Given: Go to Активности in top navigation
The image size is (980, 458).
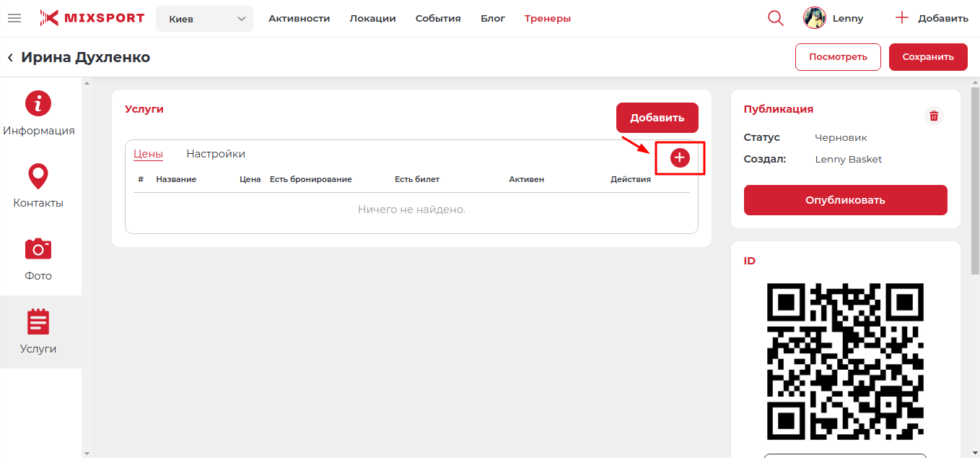Looking at the screenshot, I should (x=299, y=19).
